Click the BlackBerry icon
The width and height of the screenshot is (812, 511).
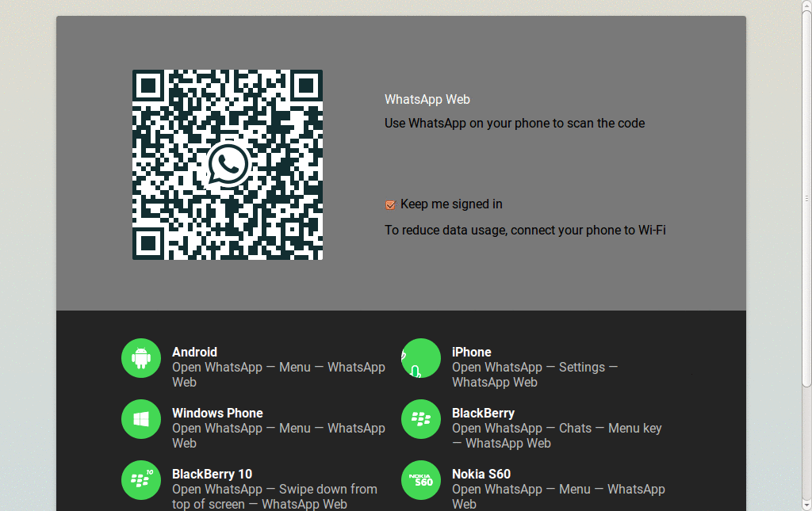420,418
